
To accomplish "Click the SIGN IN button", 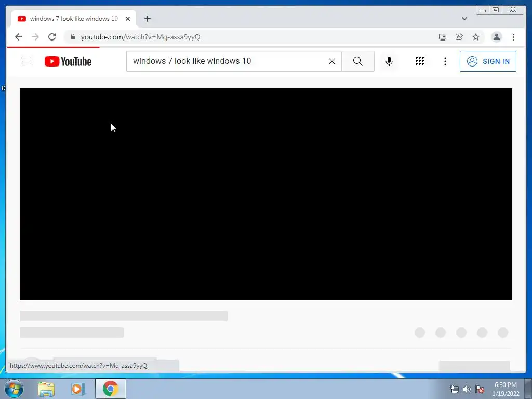I will 488,61.
